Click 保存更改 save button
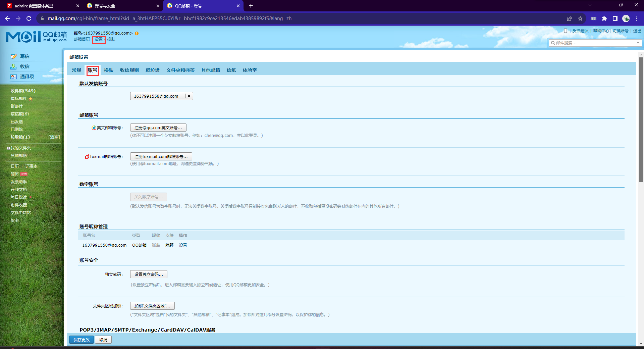The height and width of the screenshot is (349, 644). 82,340
